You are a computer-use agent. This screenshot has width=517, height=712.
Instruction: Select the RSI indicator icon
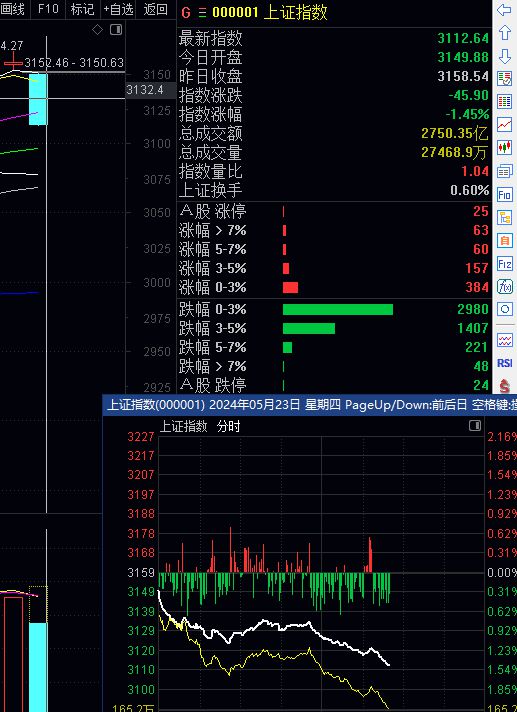(x=505, y=363)
